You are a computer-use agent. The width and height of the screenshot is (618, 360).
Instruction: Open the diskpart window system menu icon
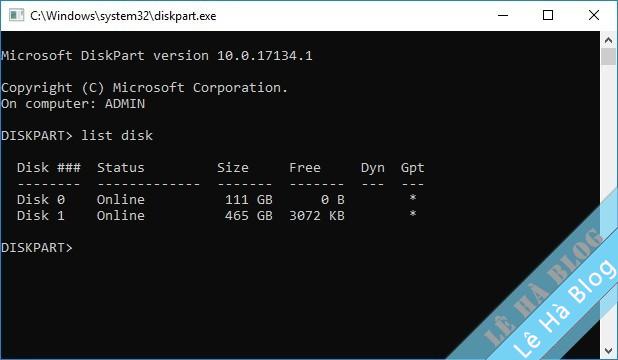16,16
